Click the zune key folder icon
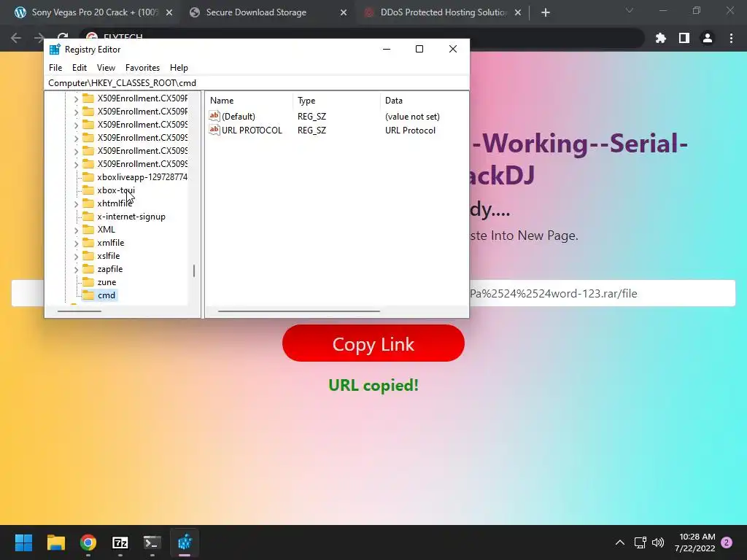 88,282
